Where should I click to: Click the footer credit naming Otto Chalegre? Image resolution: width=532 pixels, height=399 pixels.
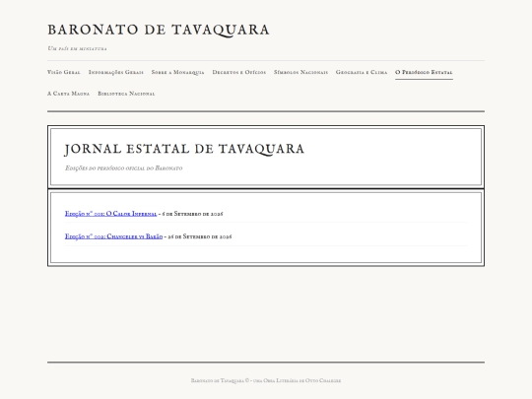pos(266,380)
